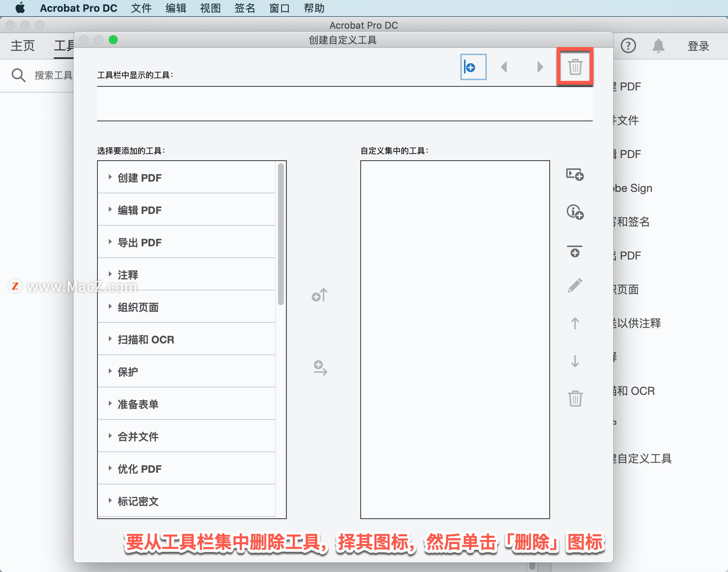Open the 文件 menu
The height and width of the screenshot is (572, 728).
click(x=141, y=8)
